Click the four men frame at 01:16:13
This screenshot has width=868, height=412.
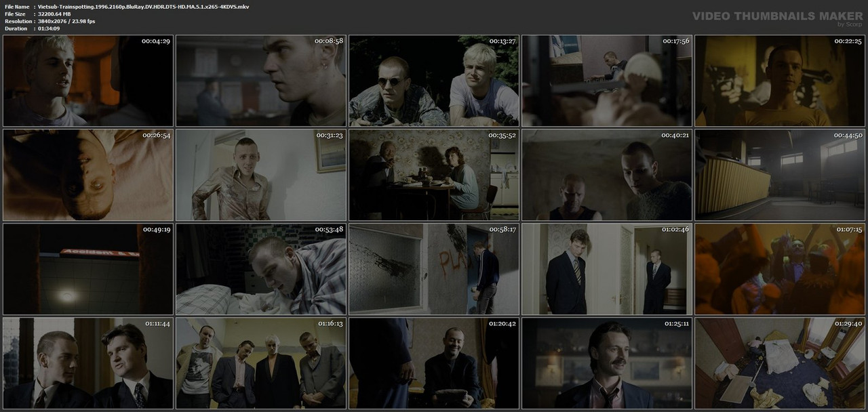tap(261, 363)
